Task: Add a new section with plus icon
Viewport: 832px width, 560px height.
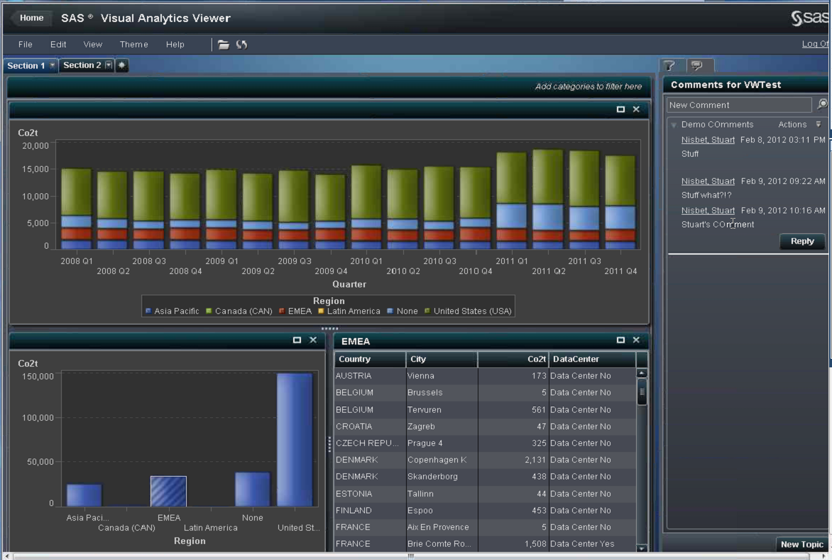Action: point(122,66)
